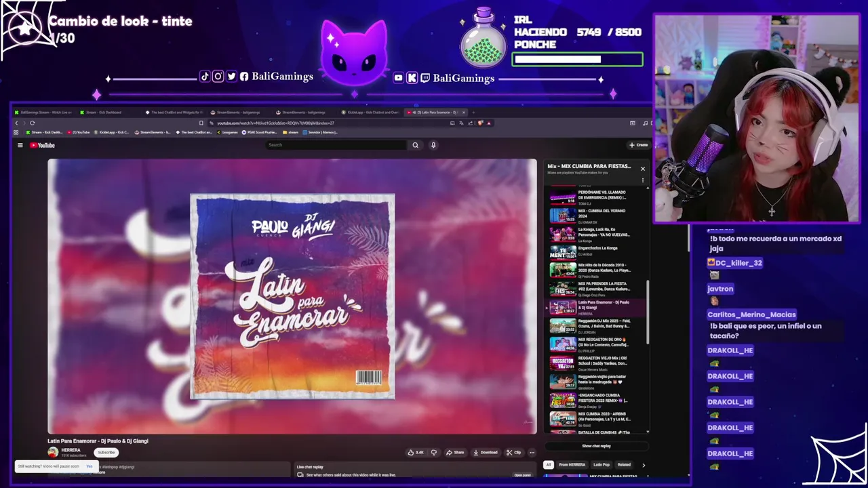Viewport: 868px width, 488px height.
Task: Close the Mix playlist panel
Action: [x=643, y=168]
